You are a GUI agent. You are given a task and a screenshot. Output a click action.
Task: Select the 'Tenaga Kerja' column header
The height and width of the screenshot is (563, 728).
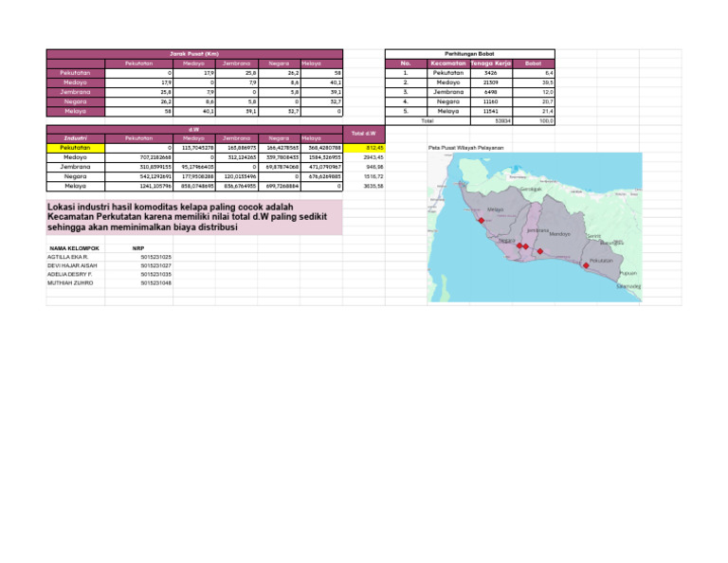click(491, 64)
